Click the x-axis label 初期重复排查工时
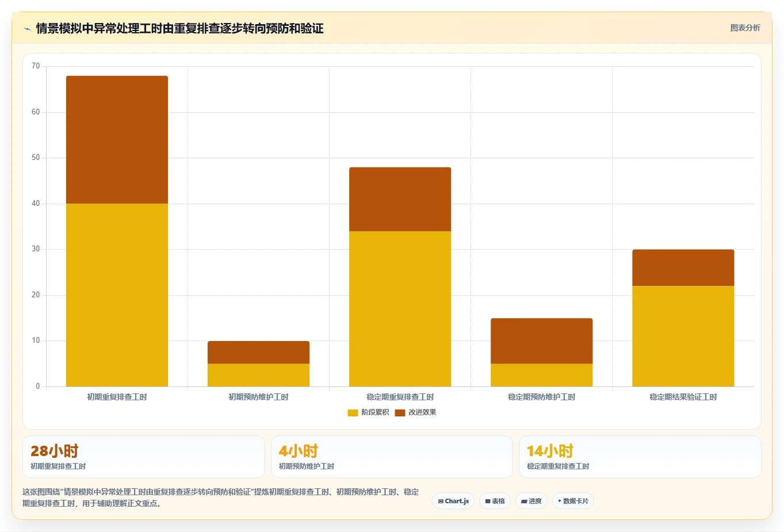This screenshot has height=532, width=784. 117,397
